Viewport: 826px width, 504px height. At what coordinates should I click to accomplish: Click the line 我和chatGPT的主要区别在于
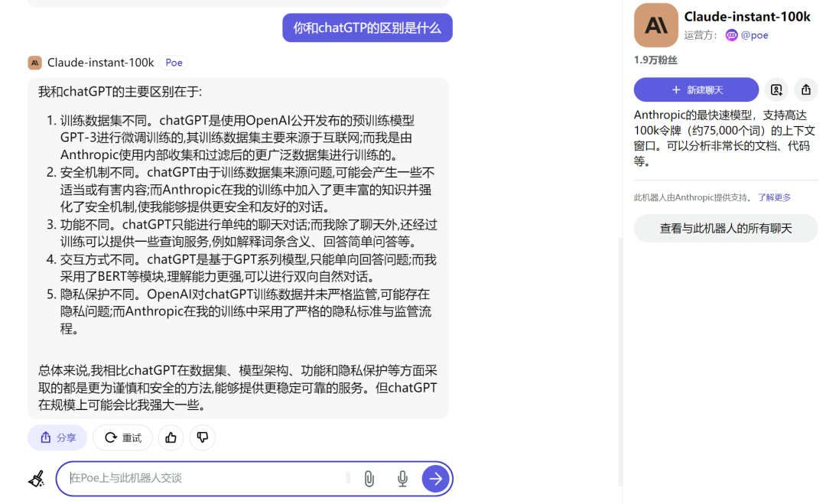point(120,92)
